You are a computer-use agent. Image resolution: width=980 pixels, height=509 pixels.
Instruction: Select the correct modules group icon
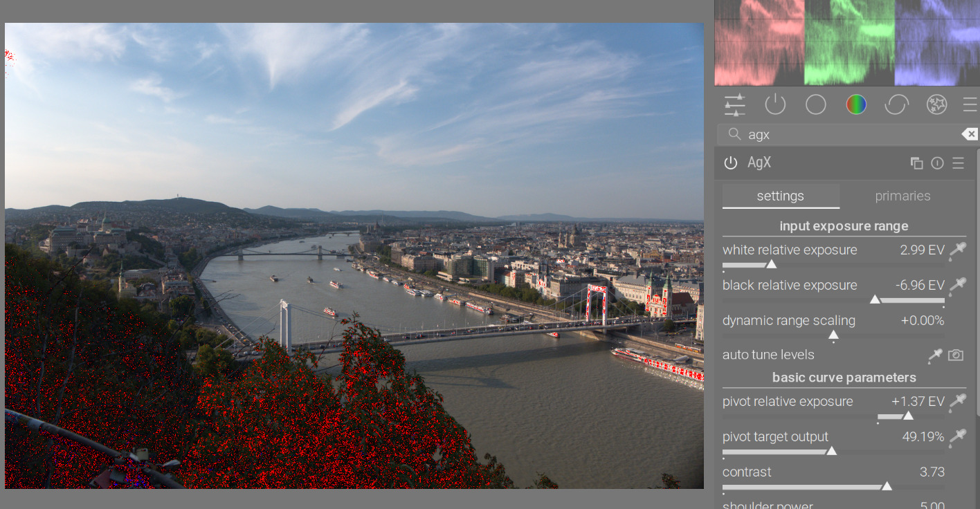point(896,105)
